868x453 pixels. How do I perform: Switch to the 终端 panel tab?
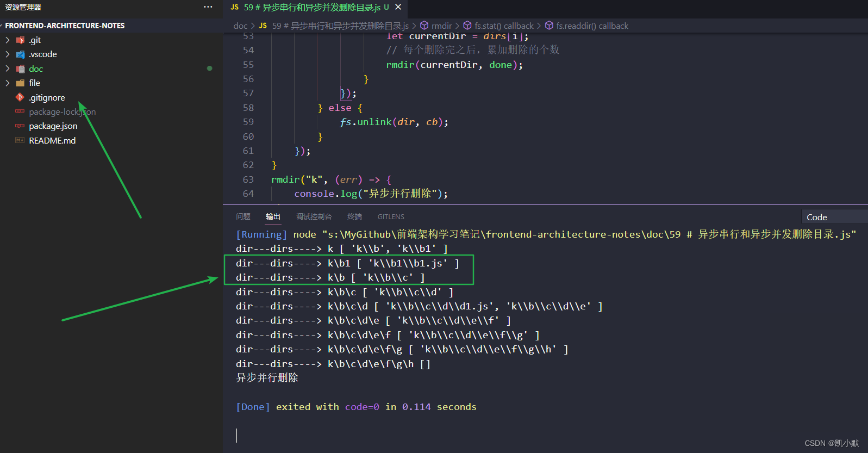(x=354, y=216)
